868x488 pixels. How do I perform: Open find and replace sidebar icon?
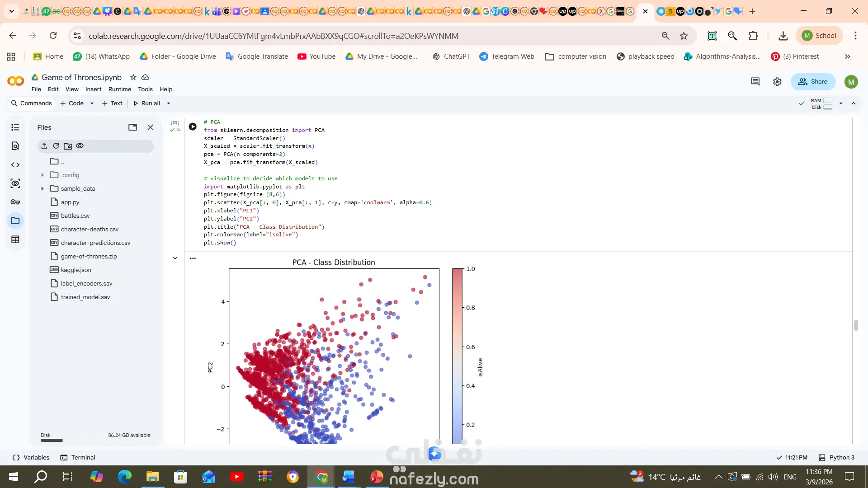[15, 146]
